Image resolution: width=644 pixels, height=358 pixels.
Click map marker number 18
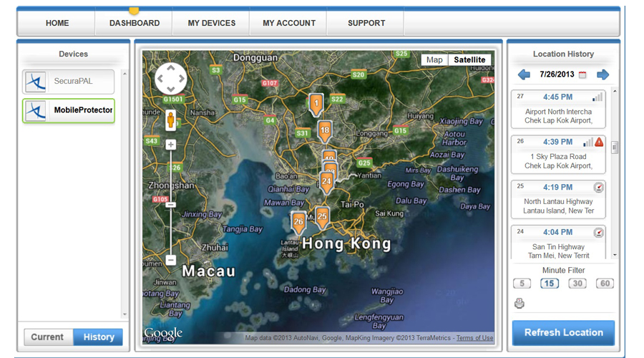324,130
